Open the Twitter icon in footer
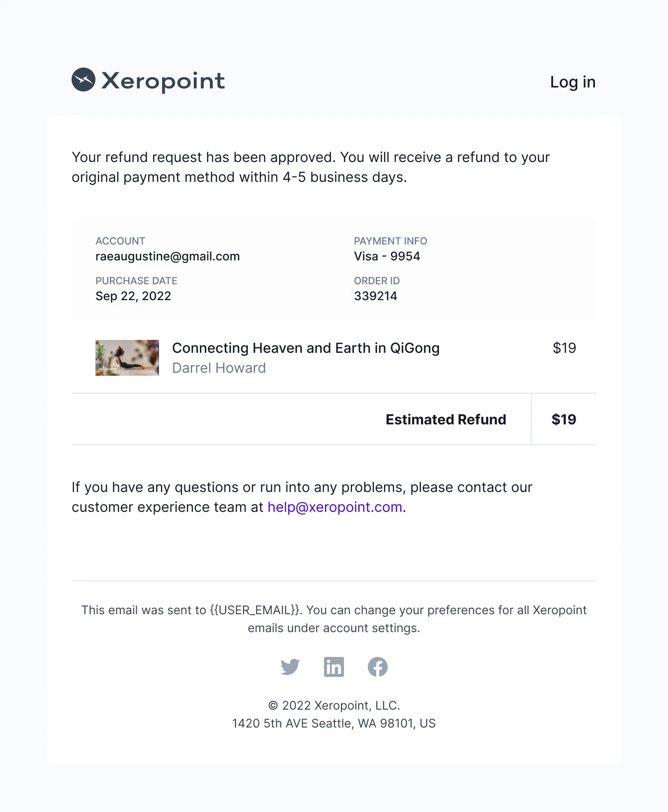The height and width of the screenshot is (812, 668). click(x=290, y=667)
